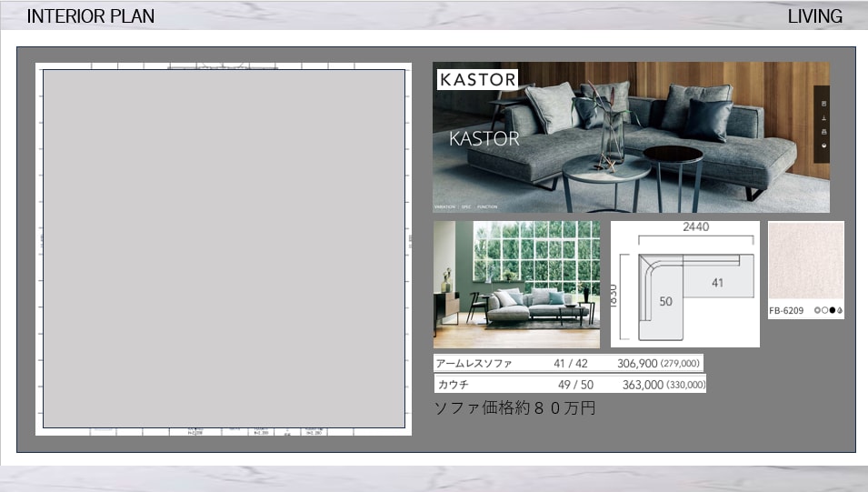The height and width of the screenshot is (492, 868).
Task: Open the VARIATION link on the sofa photo
Action: tap(444, 207)
